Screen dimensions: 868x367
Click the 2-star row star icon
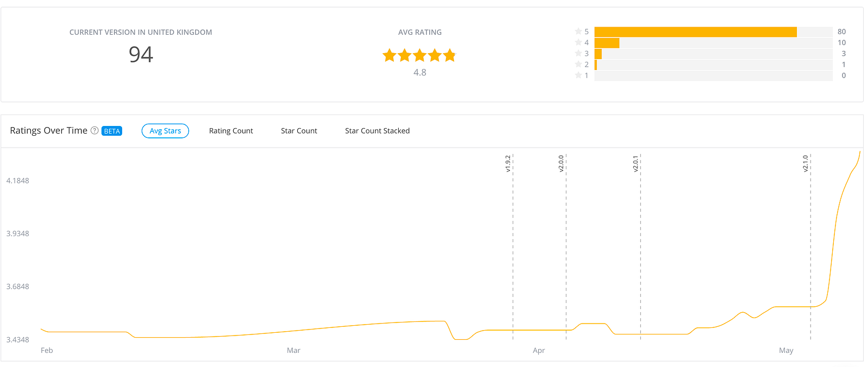click(x=578, y=64)
